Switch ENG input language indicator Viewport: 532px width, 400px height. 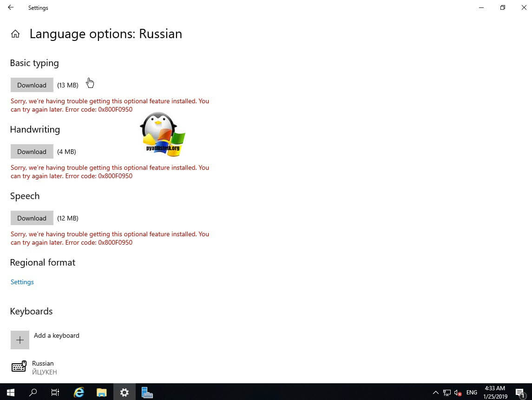point(472,392)
